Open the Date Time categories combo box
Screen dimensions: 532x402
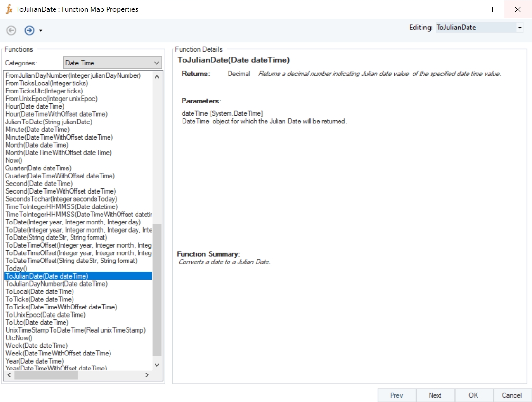[x=112, y=63]
